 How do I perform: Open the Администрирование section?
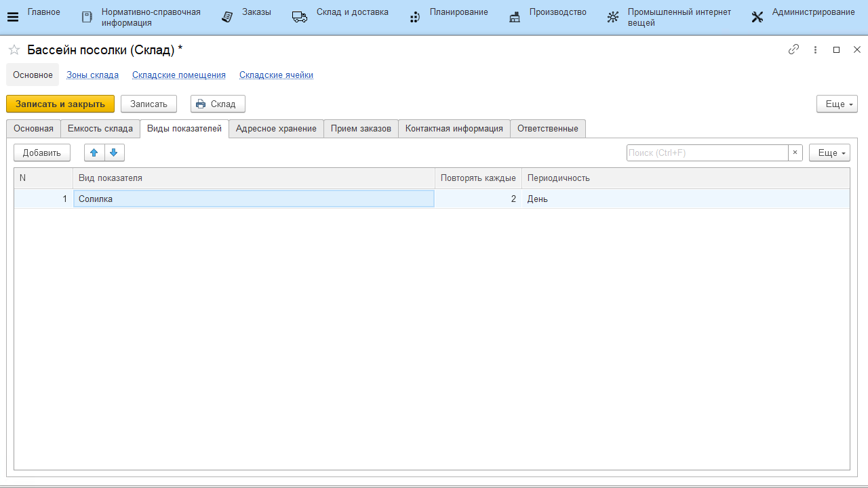point(803,17)
